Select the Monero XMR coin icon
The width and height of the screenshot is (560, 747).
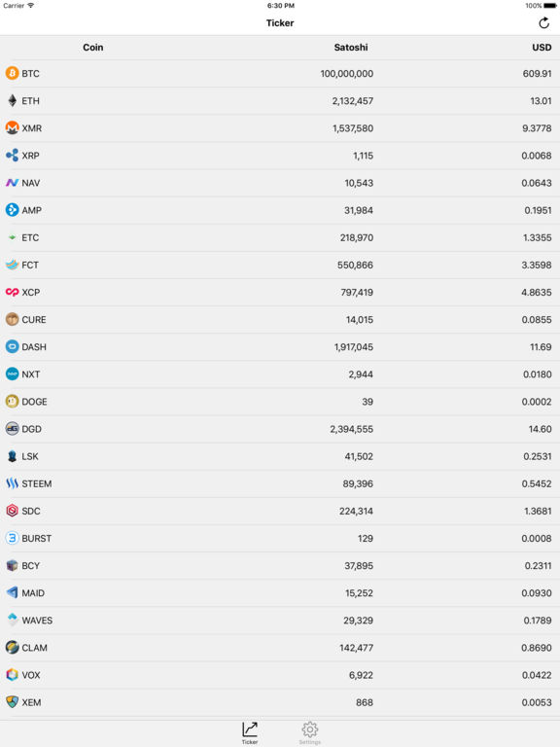[x=12, y=128]
